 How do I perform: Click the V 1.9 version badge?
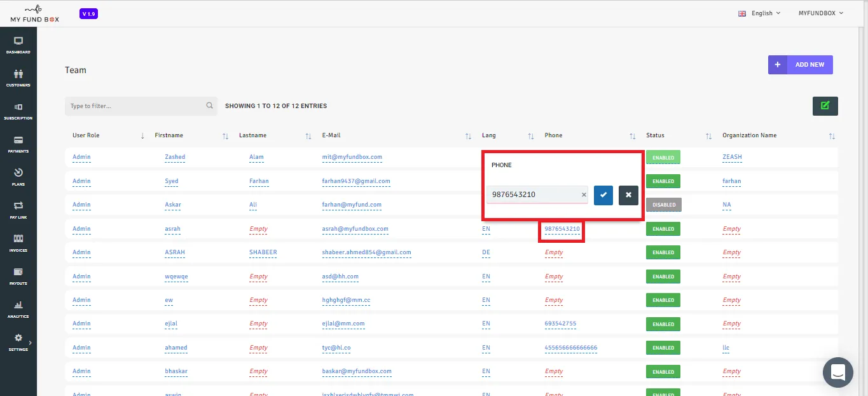pos(88,13)
